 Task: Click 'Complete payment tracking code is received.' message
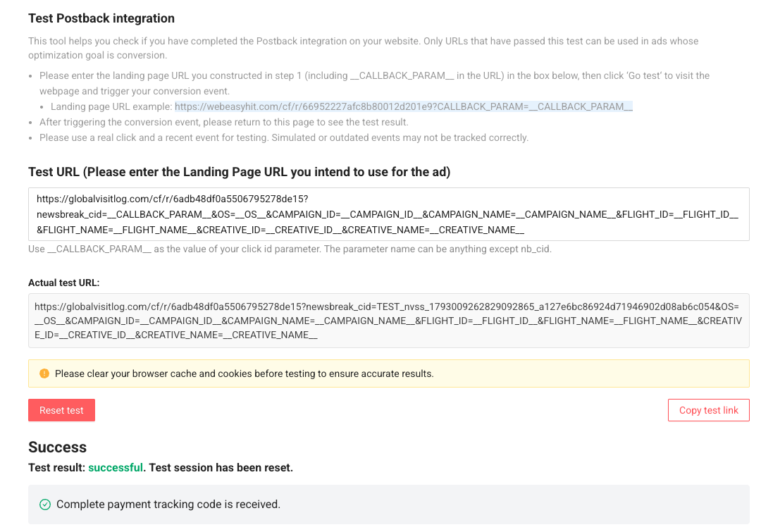168,505
